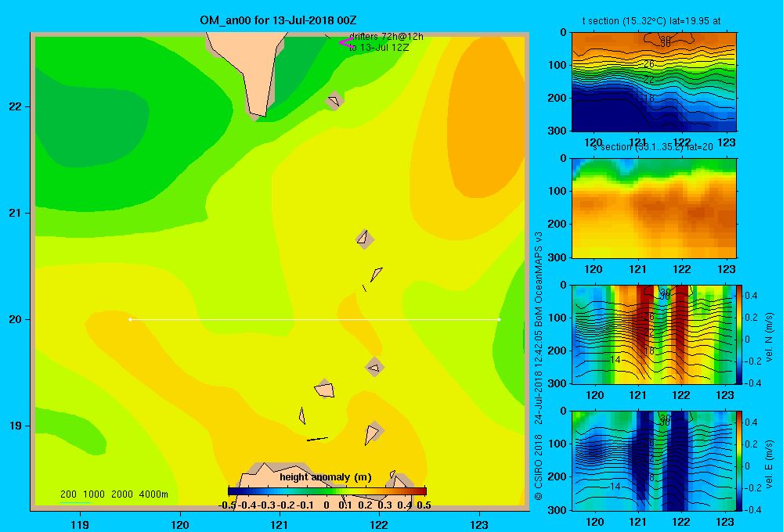Click the 14 contour label in vel. E panel
Screen dimensions: 783x532
tap(615, 486)
